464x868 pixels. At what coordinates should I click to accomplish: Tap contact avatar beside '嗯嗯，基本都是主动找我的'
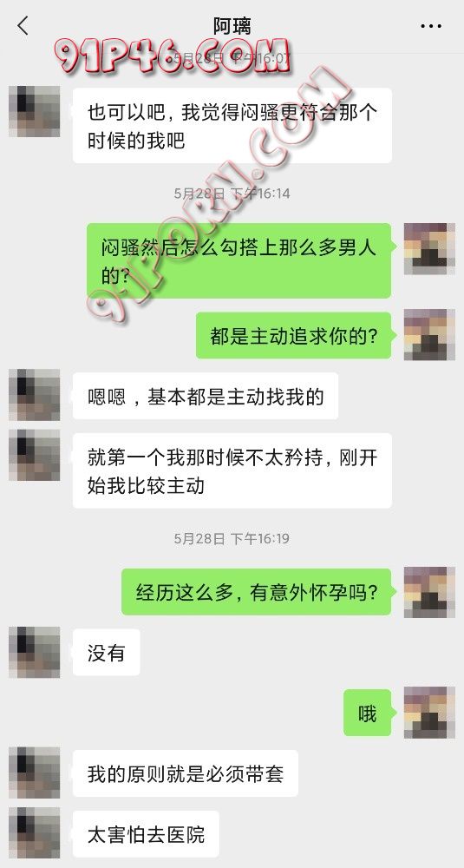click(x=35, y=395)
